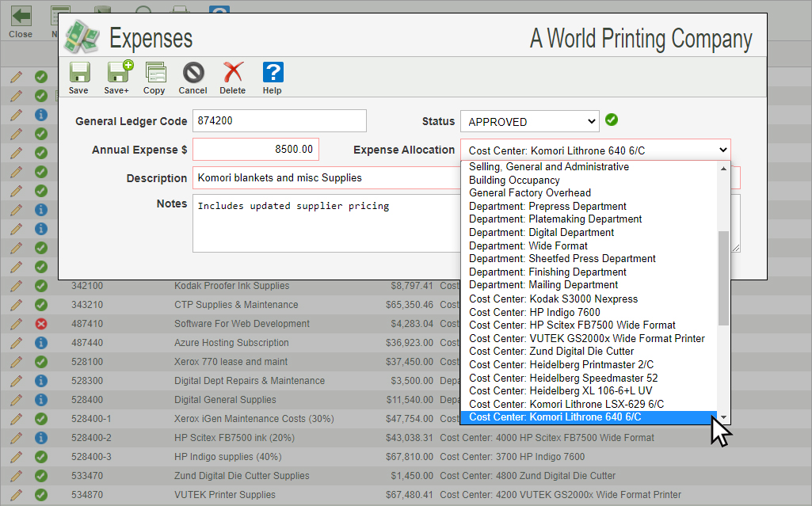Viewport: 812px width, 506px height.
Task: Choose Department: Sheetfed Press Department
Action: click(589, 259)
